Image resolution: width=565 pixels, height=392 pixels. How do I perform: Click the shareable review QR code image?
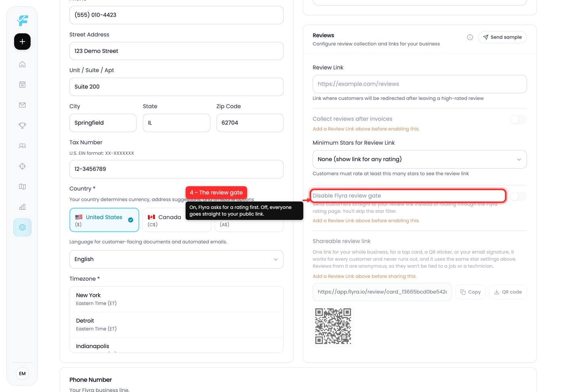tap(333, 326)
